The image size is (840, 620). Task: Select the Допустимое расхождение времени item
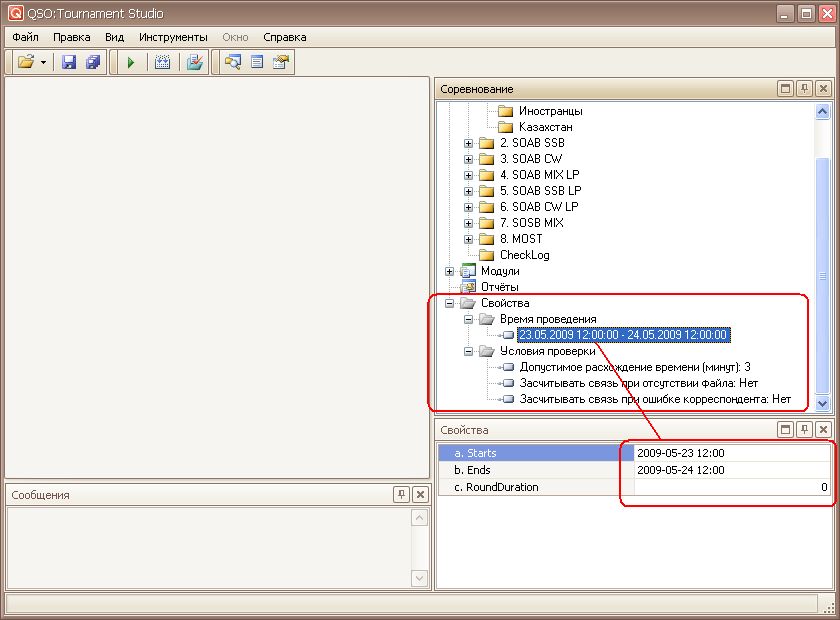click(634, 367)
